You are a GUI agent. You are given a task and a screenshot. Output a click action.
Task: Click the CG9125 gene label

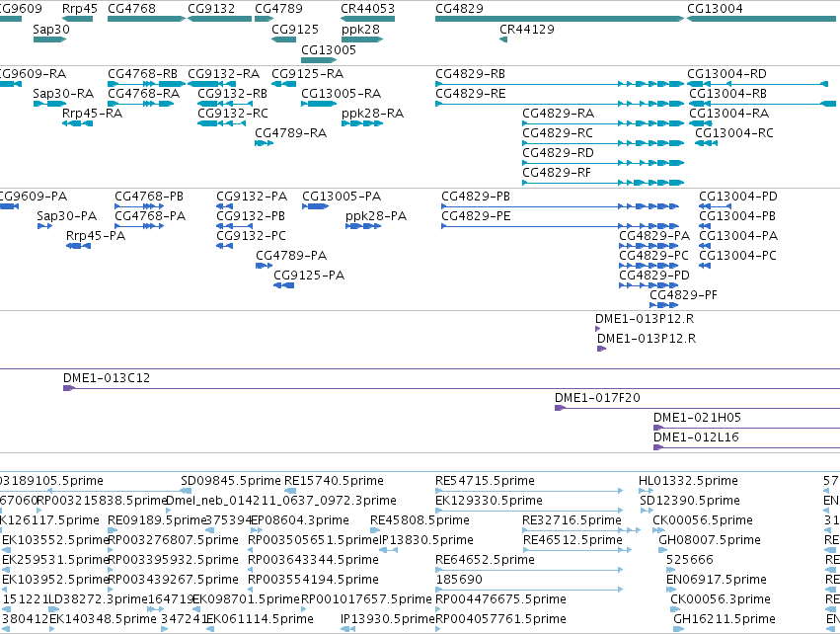click(x=295, y=30)
